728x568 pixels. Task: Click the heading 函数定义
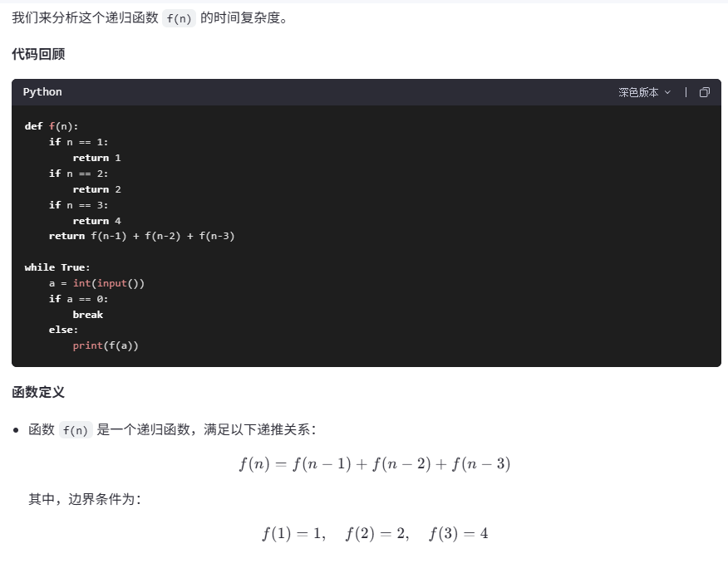[38, 392]
